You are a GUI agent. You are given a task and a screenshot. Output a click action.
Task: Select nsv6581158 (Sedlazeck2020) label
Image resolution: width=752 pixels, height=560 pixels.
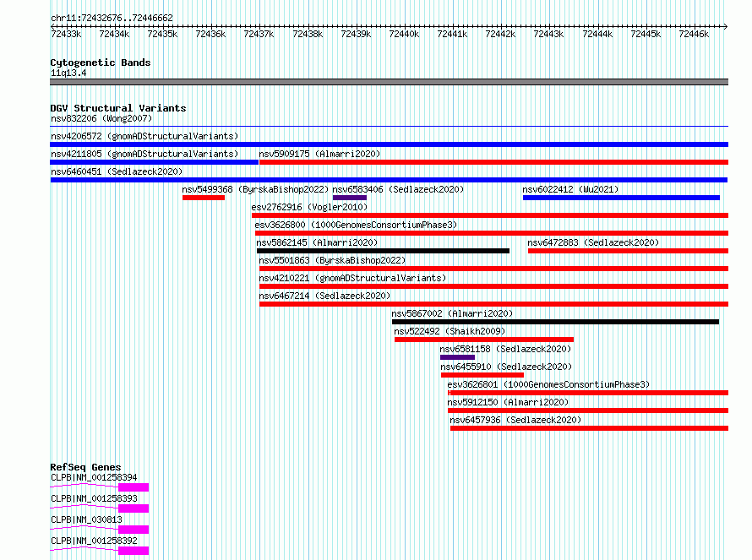click(505, 349)
